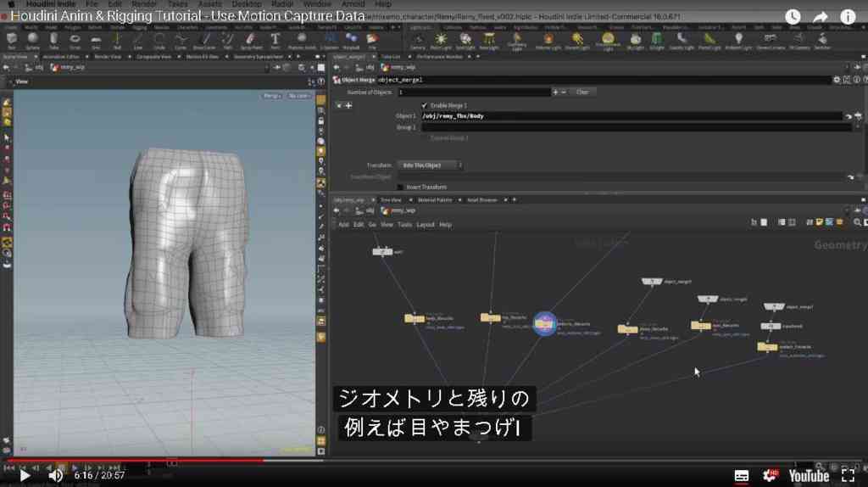The width and height of the screenshot is (868, 487).
Task: Switch to the Asset Browser tab
Action: click(482, 199)
